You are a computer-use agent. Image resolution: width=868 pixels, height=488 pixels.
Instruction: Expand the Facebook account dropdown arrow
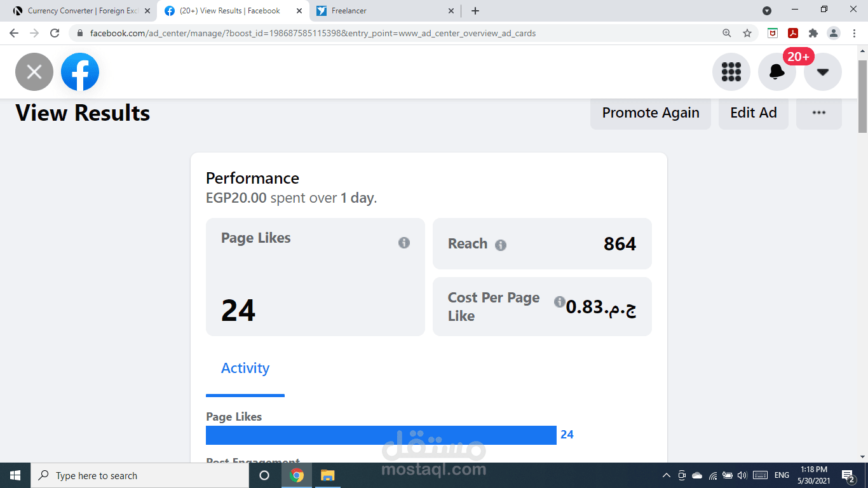point(823,72)
